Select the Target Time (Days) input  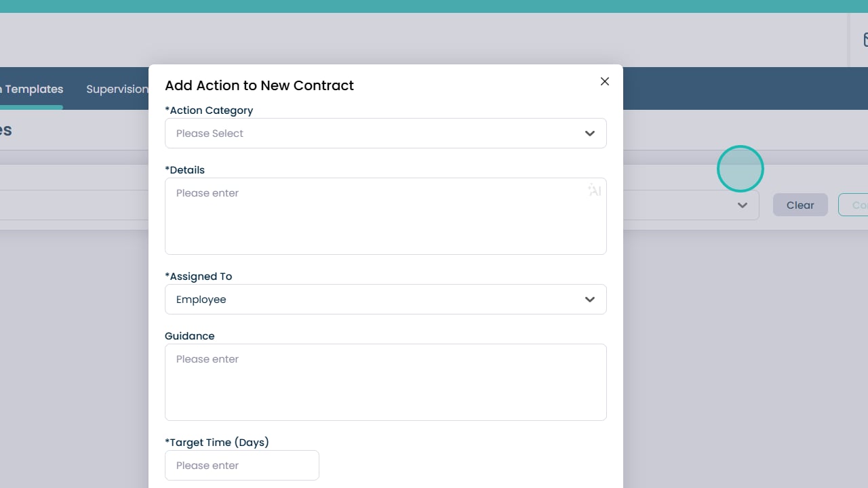coord(241,466)
